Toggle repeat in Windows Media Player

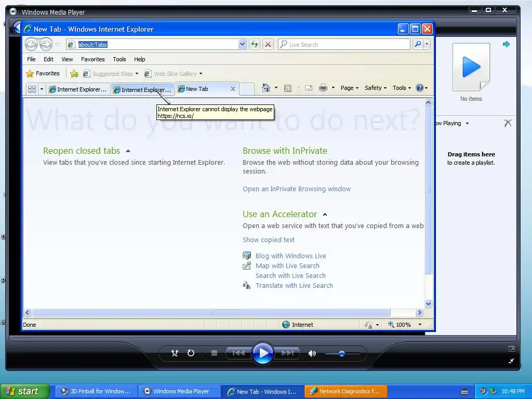click(x=191, y=353)
